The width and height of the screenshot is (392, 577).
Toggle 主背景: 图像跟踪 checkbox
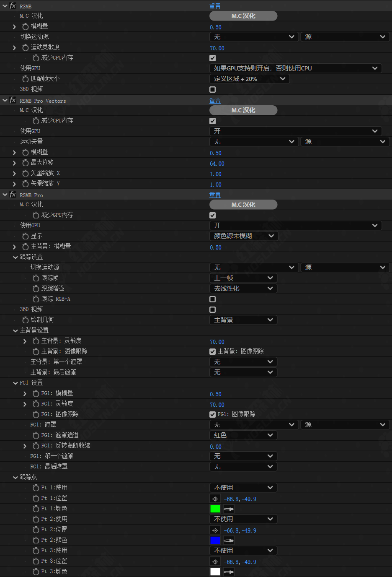click(213, 351)
